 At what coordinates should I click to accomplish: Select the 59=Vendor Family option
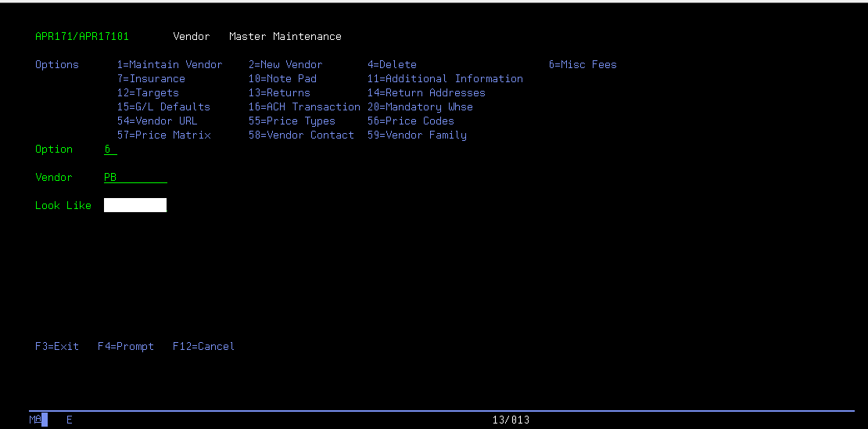coord(417,135)
